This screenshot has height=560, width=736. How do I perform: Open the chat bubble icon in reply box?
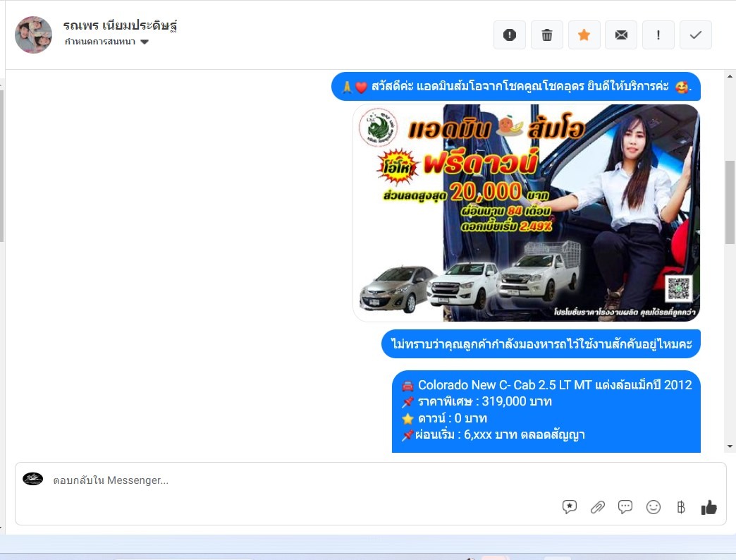625,507
